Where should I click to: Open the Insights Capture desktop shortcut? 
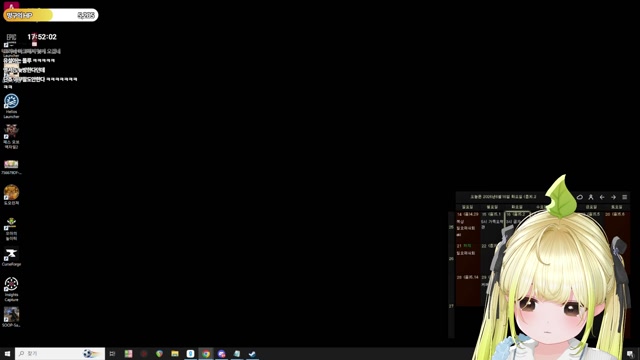pos(11,289)
